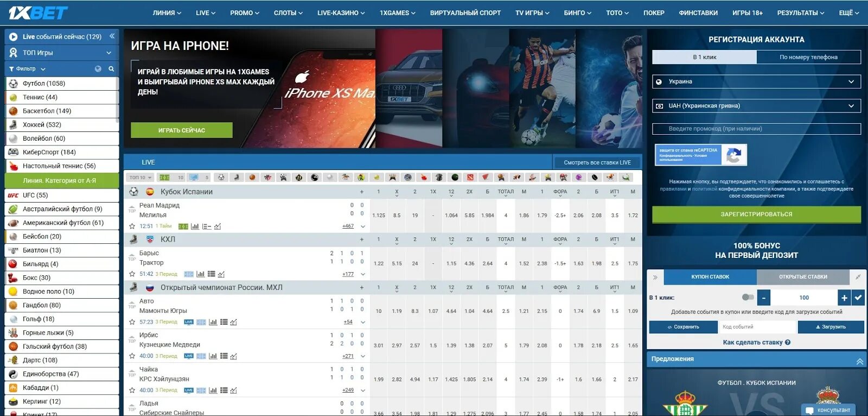Collapse the left sidebar with double-arrow icon
868x416 pixels.
click(x=112, y=36)
